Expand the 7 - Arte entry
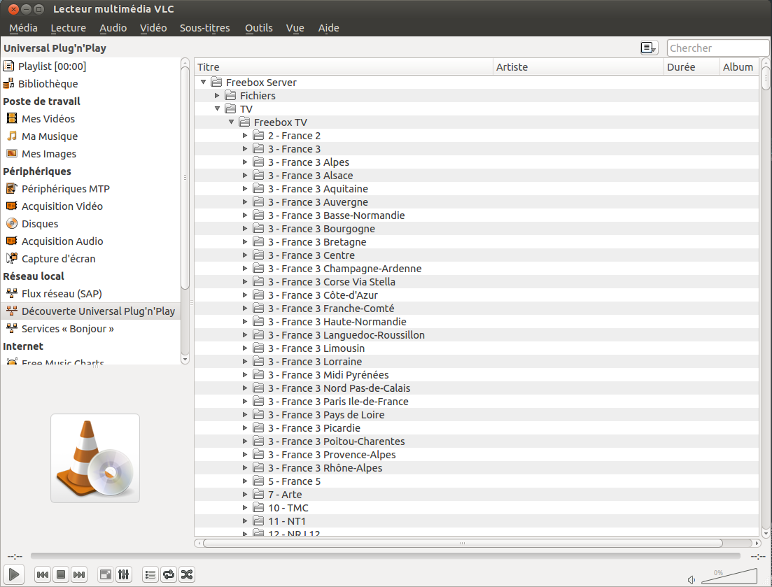772x587 pixels. (x=245, y=494)
